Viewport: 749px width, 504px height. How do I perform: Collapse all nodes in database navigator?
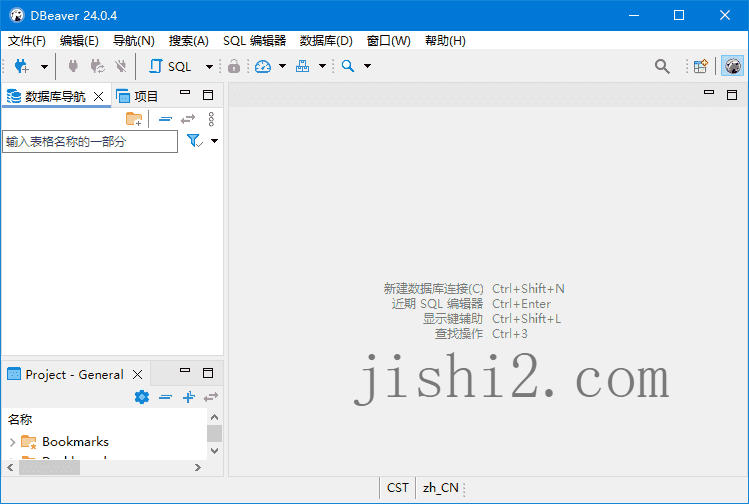[x=165, y=119]
